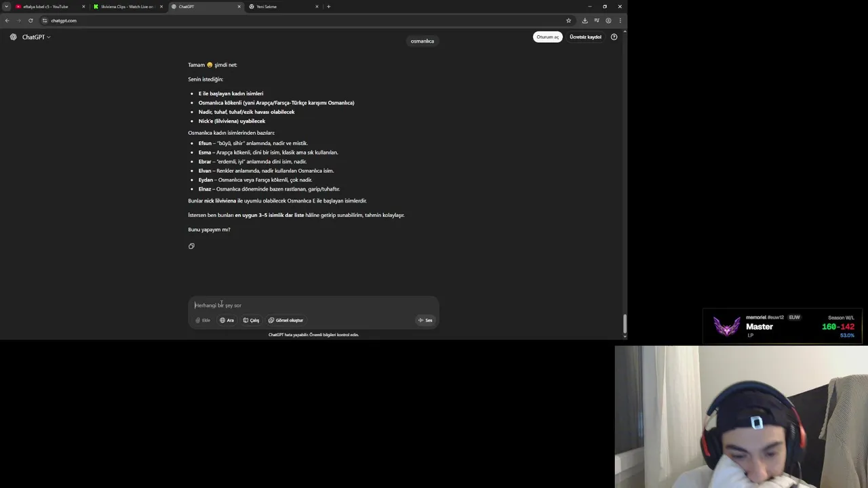Click the chat page scrollbar
Screen dimensions: 868x488
coord(625,323)
